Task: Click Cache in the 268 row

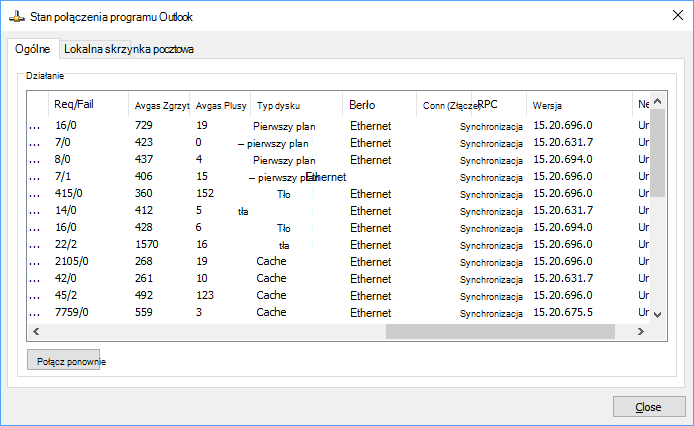Action: coord(271,261)
